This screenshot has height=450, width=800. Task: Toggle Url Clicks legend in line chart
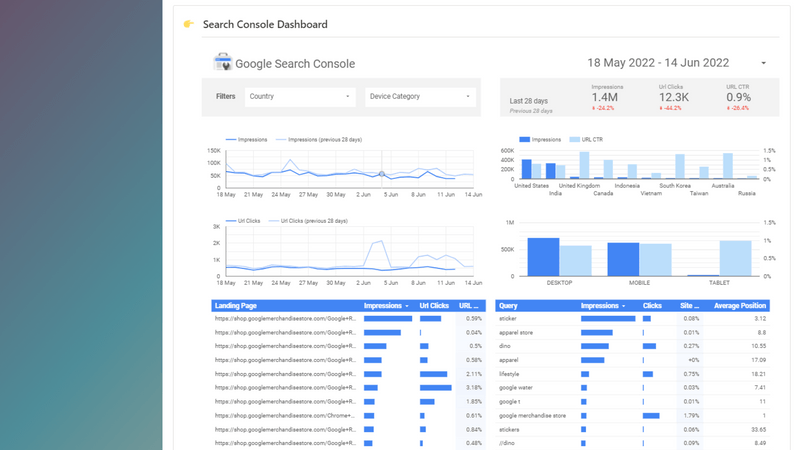[247, 221]
